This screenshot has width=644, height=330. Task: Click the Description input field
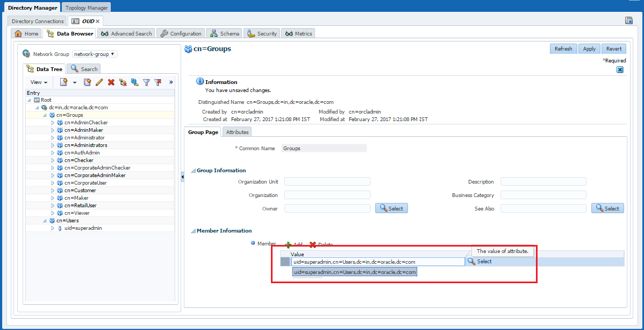(543, 181)
